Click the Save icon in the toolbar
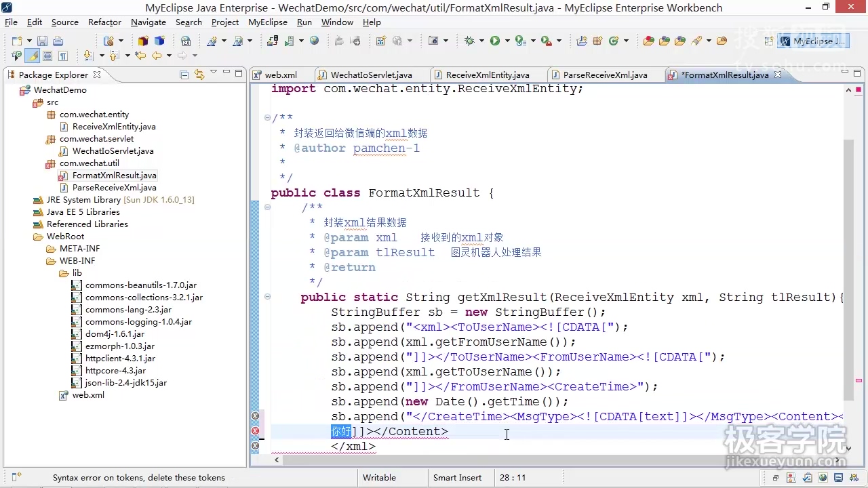This screenshot has height=488, width=868. click(x=43, y=41)
